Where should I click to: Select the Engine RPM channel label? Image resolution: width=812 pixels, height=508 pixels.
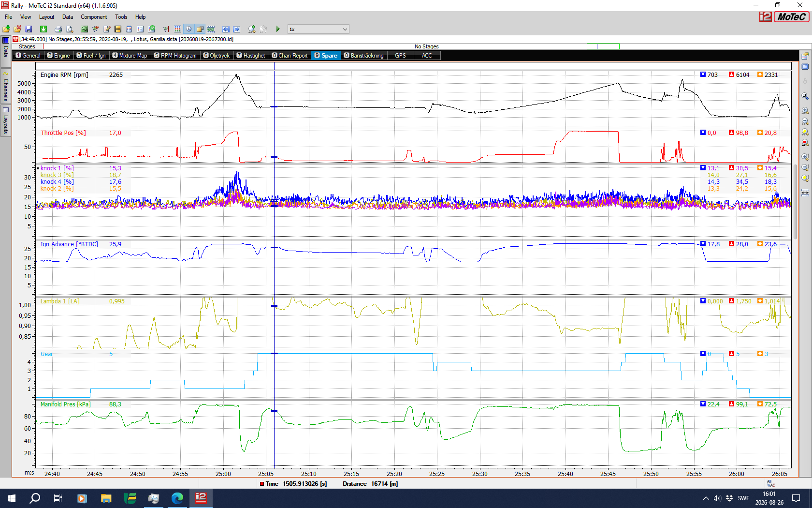64,75
